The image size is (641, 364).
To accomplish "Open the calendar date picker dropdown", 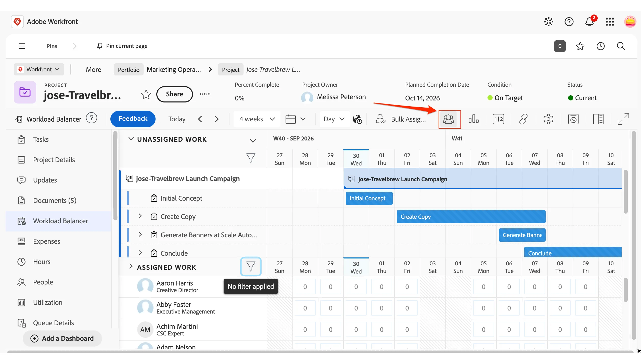I will point(296,119).
